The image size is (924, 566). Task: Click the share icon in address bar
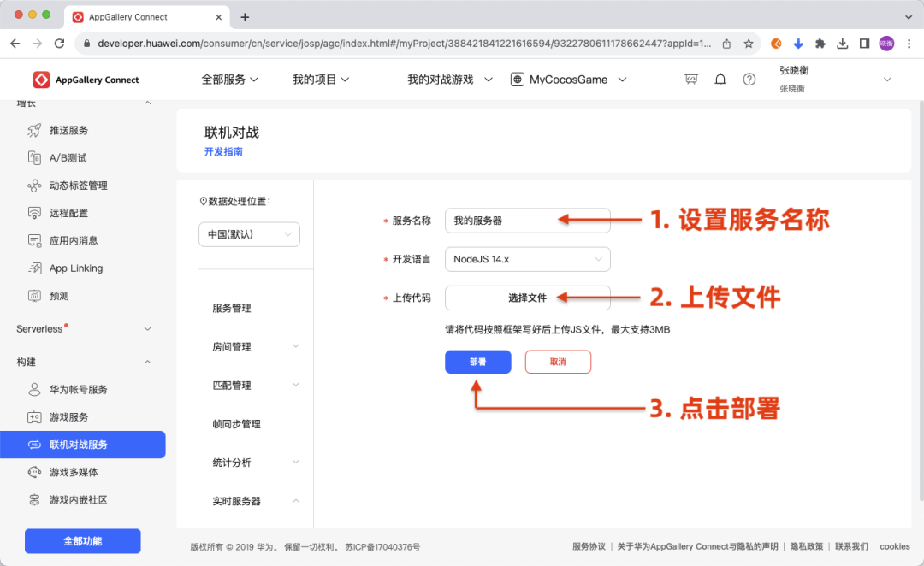coord(726,44)
